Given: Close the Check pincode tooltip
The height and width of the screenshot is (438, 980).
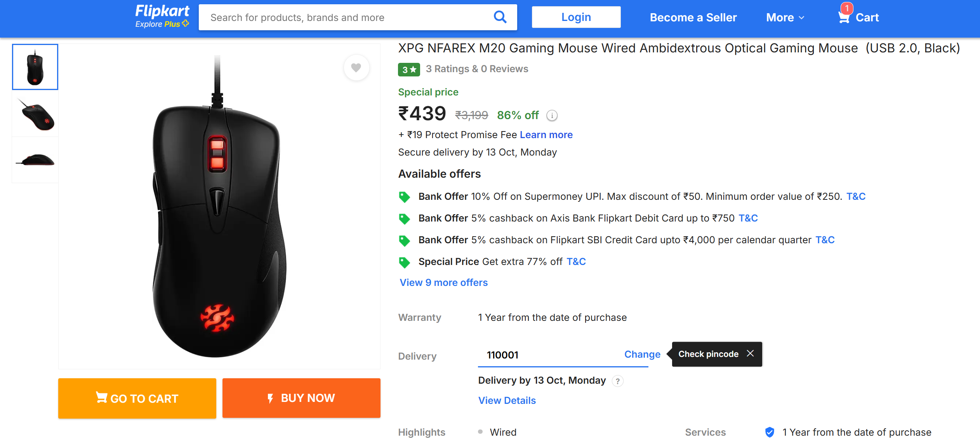Looking at the screenshot, I should point(750,353).
